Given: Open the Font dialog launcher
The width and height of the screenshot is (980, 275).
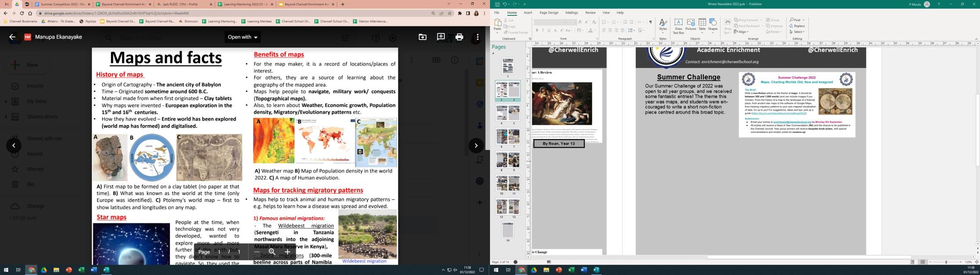Looking at the screenshot, I should click(597, 39).
